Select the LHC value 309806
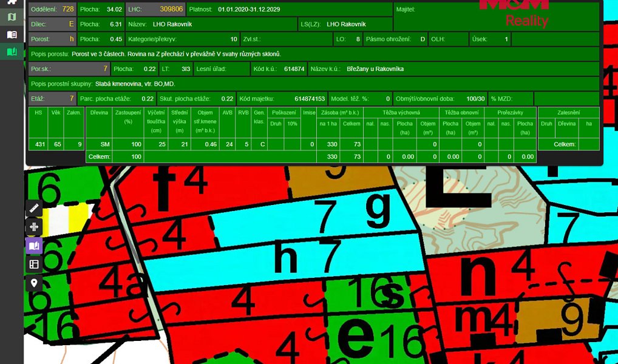The height and width of the screenshot is (364, 618). tap(171, 9)
